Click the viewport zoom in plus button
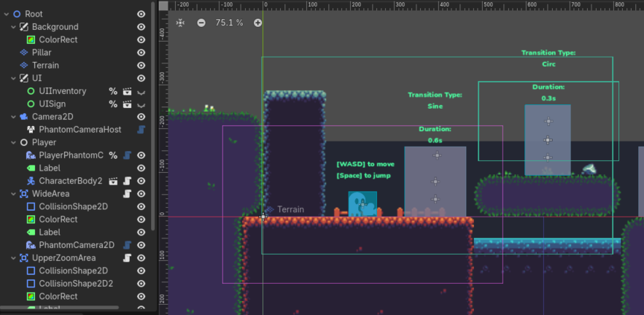Viewport: 644px width, 315px height. coord(257,23)
